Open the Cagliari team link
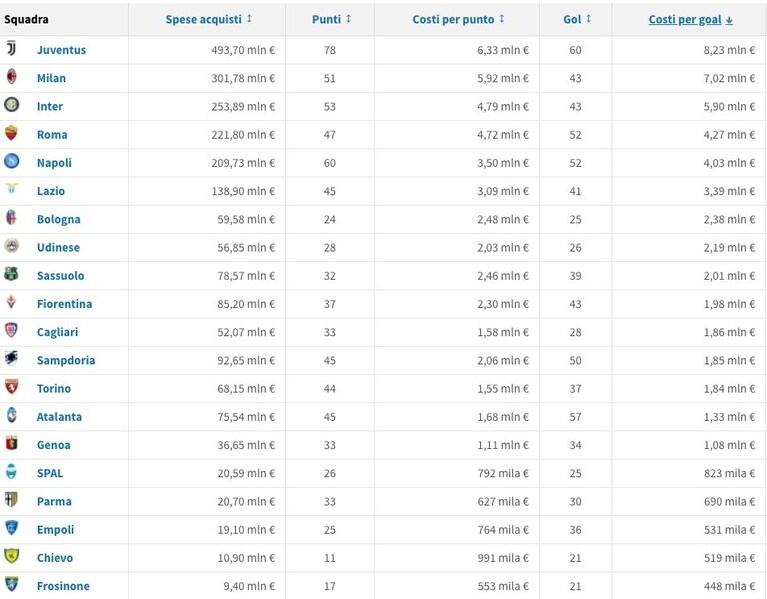Image resolution: width=767 pixels, height=599 pixels. pyautogui.click(x=57, y=332)
